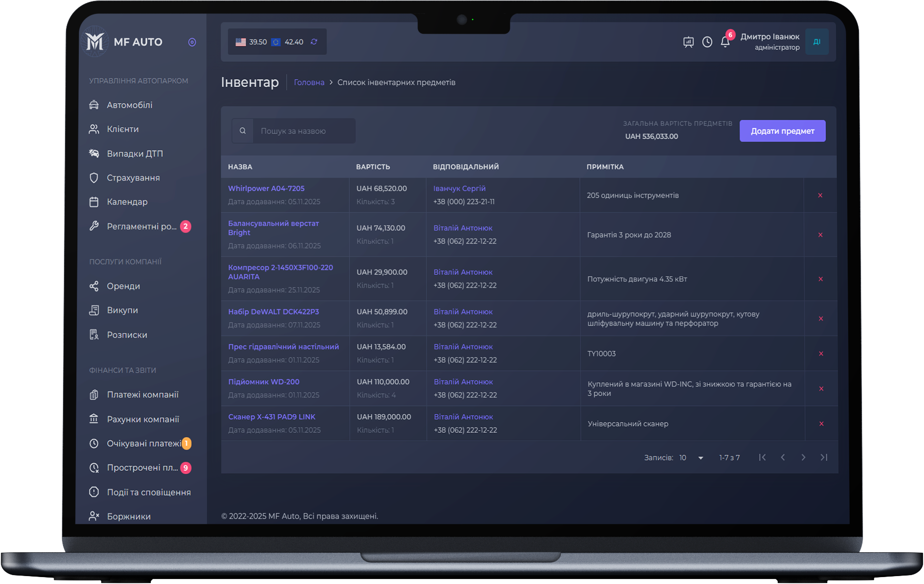Open the Дмитро Іванюк profile avatar
924x584 pixels.
click(x=816, y=42)
